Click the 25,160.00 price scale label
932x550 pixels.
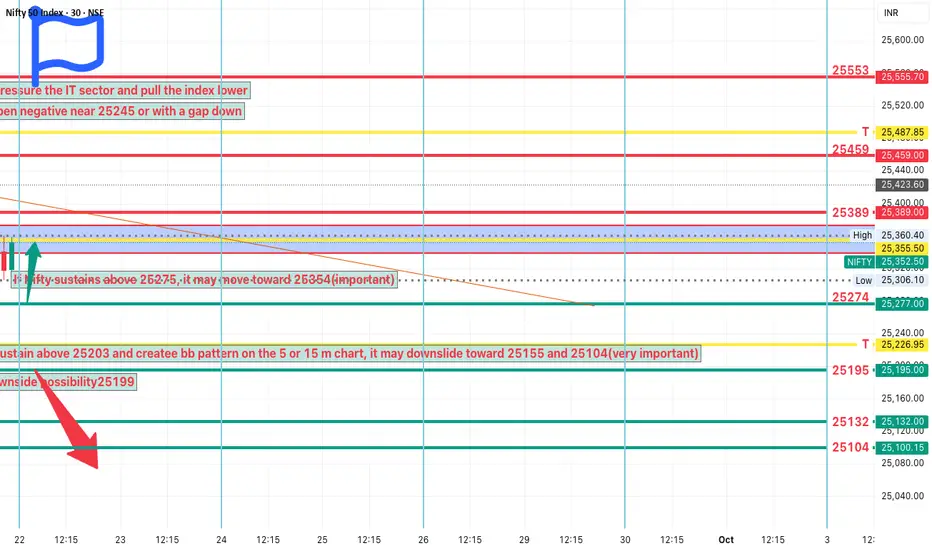(x=902, y=398)
